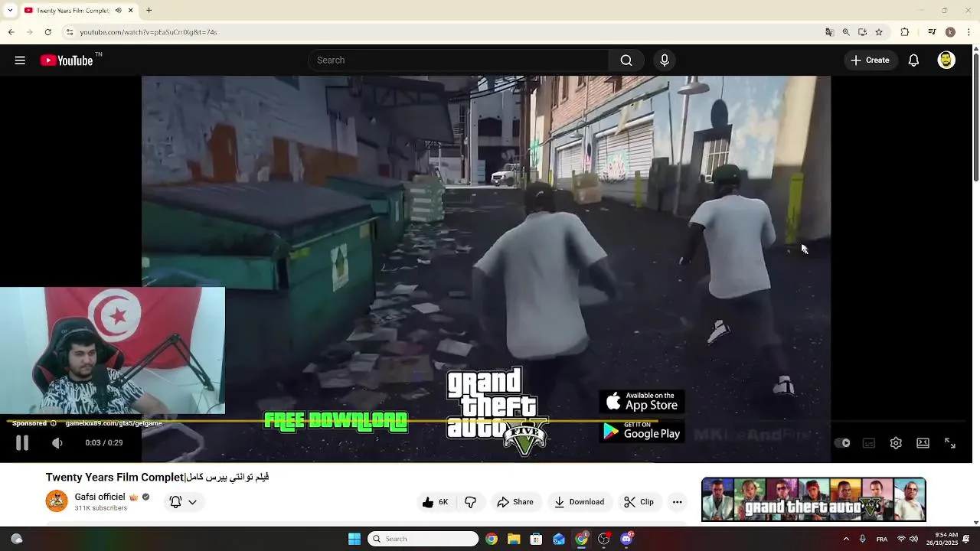Download the video
This screenshot has height=551, width=980.
pos(579,502)
